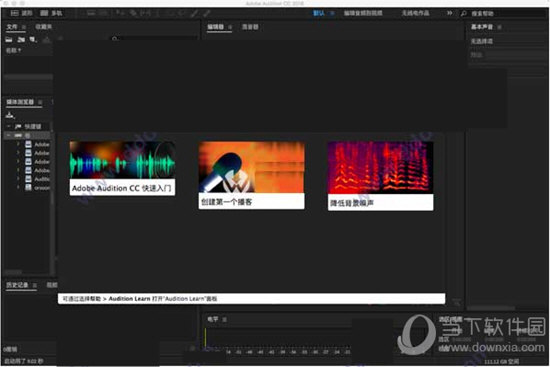Viewport: 550px width, 367px height.
Task: Collapse the highlighted drive tree row
Action: 9,135
